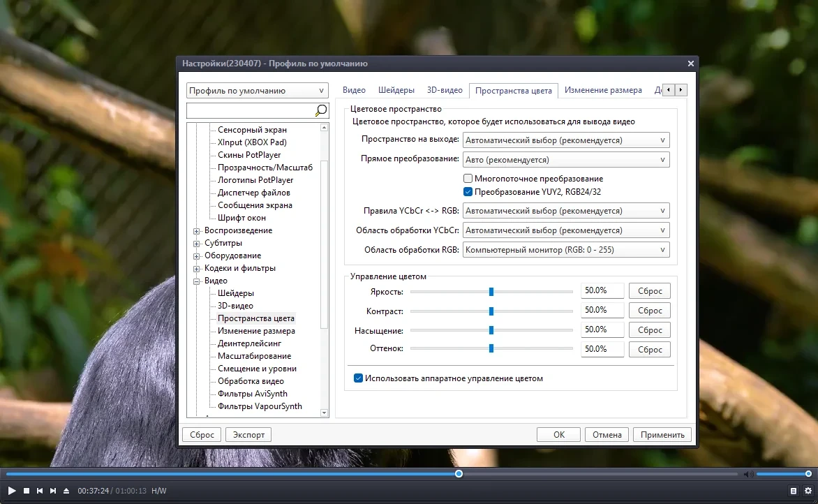818x504 pixels.
Task: Open the playlist icon at bottom right
Action: (794, 491)
